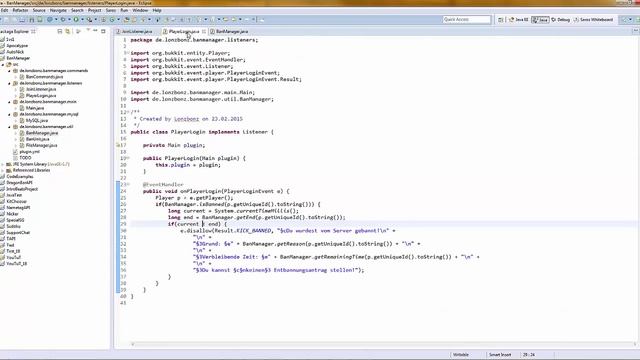
Task: Open the Package Explorer view menu triangle
Action: (x=88, y=30)
